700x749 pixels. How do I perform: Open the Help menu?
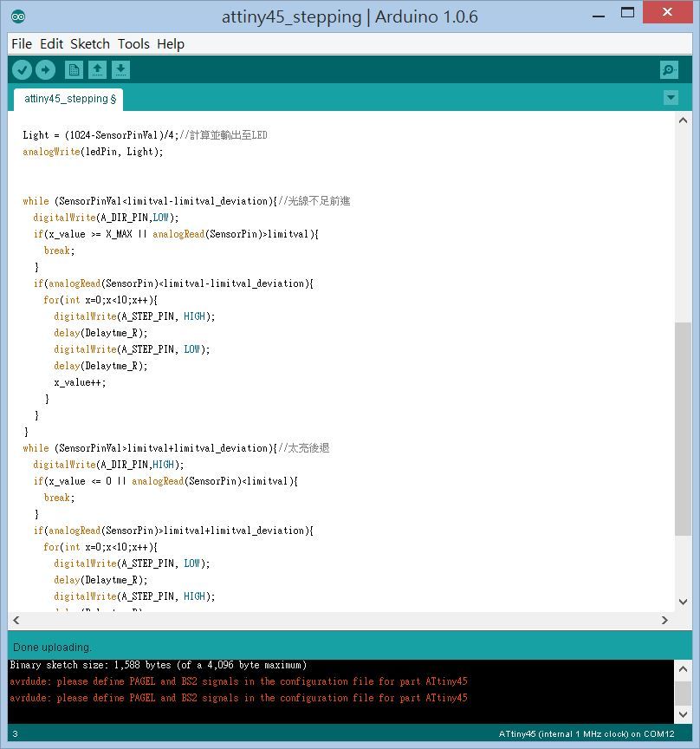point(171,44)
